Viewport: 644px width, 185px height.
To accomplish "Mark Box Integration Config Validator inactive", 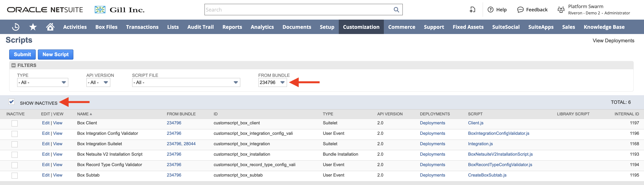I will pos(15,134).
